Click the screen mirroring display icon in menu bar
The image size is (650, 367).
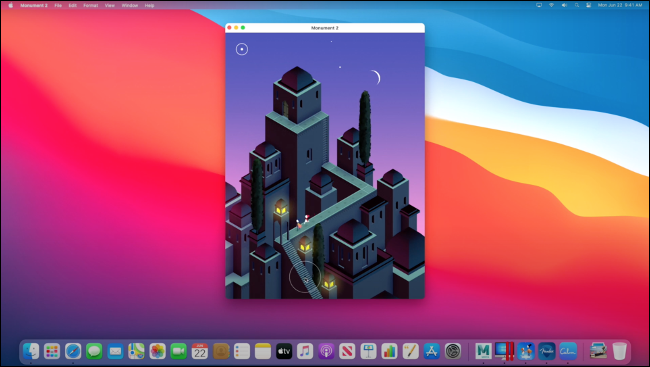[x=539, y=5]
